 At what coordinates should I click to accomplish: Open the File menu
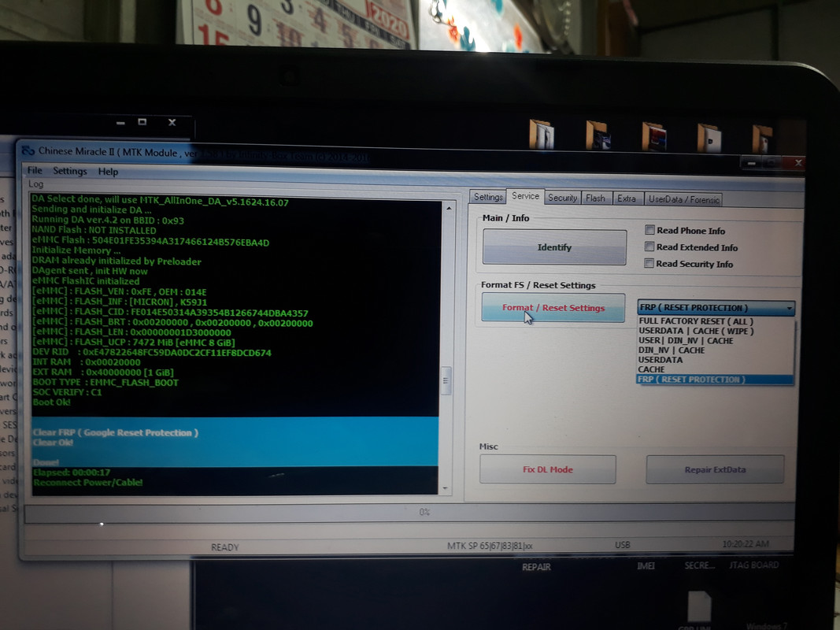35,170
